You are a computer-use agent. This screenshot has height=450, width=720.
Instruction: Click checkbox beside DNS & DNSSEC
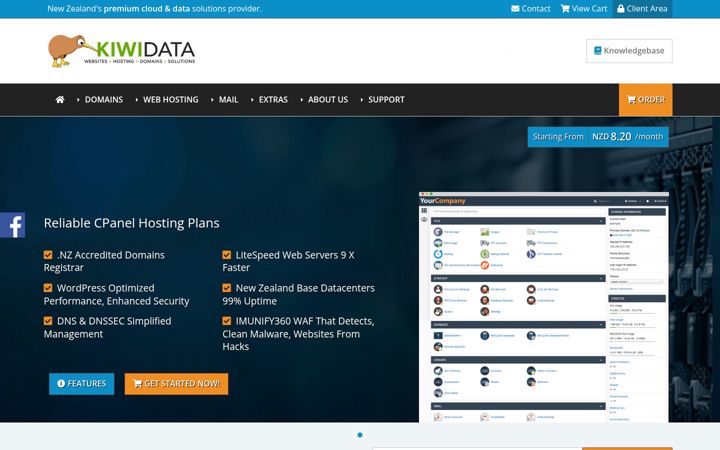(x=48, y=321)
